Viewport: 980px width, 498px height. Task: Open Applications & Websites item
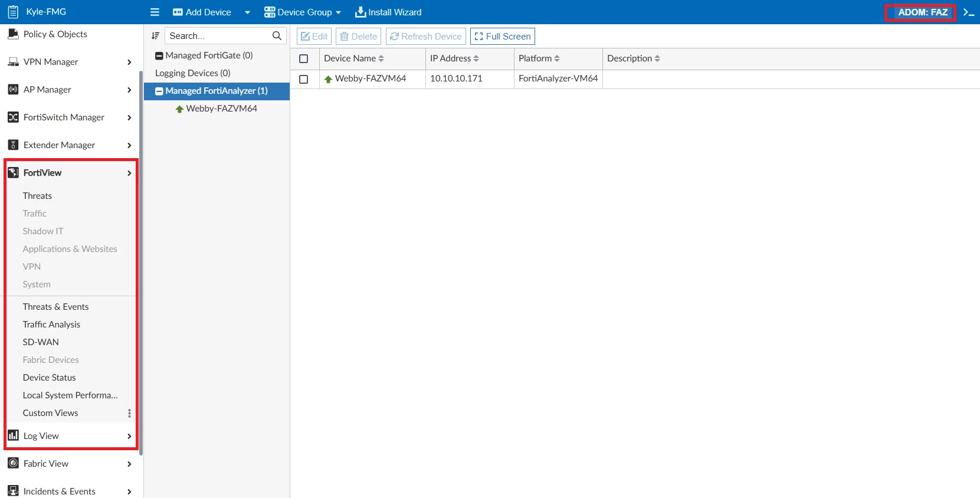point(70,249)
